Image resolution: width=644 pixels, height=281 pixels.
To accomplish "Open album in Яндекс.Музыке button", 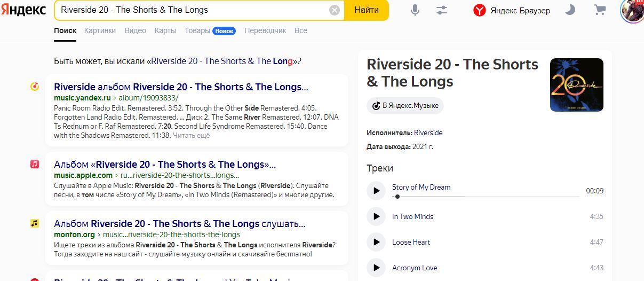I will [x=406, y=105].
